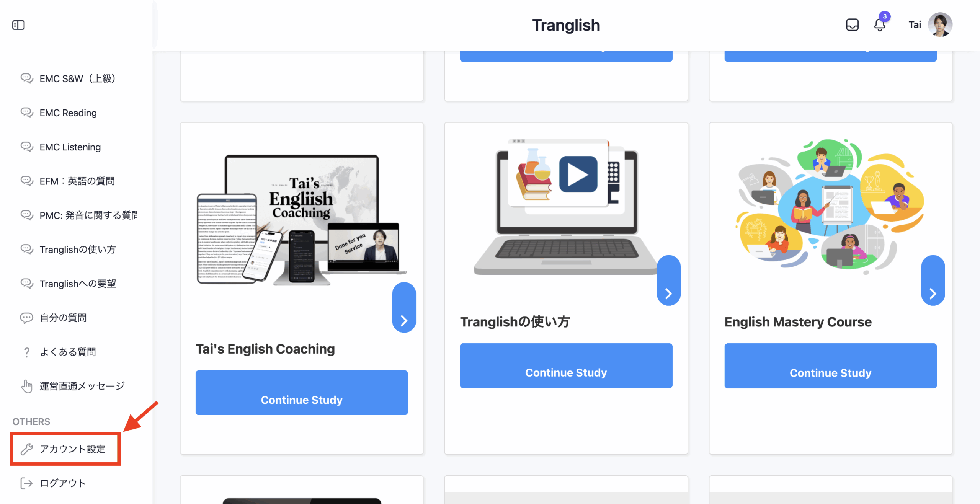Image resolution: width=980 pixels, height=504 pixels.
Task: Open EMC Listening in the sidebar
Action: point(70,147)
